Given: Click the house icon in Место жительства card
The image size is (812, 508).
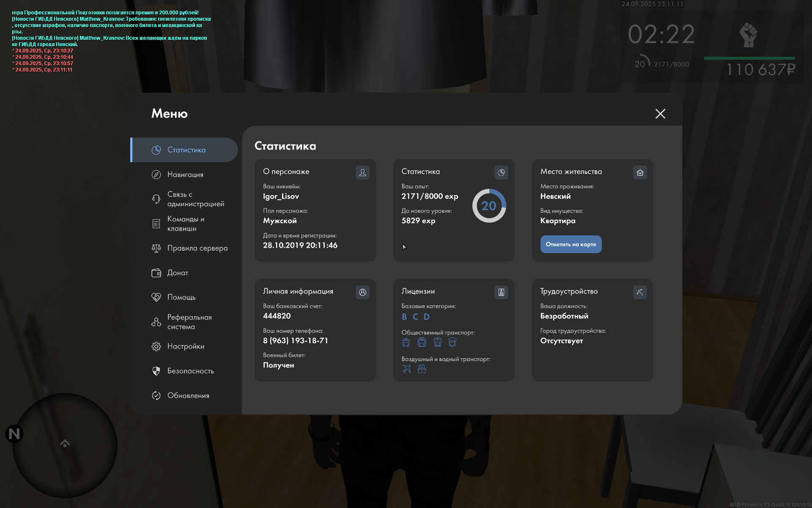Looking at the screenshot, I should 640,172.
